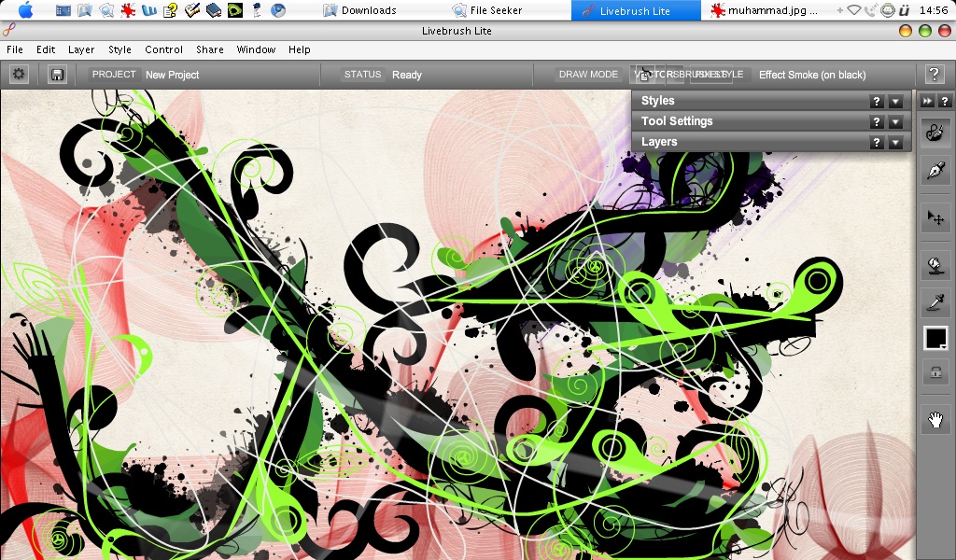The height and width of the screenshot is (560, 956).
Task: Click the New Project name field
Action: click(x=173, y=75)
